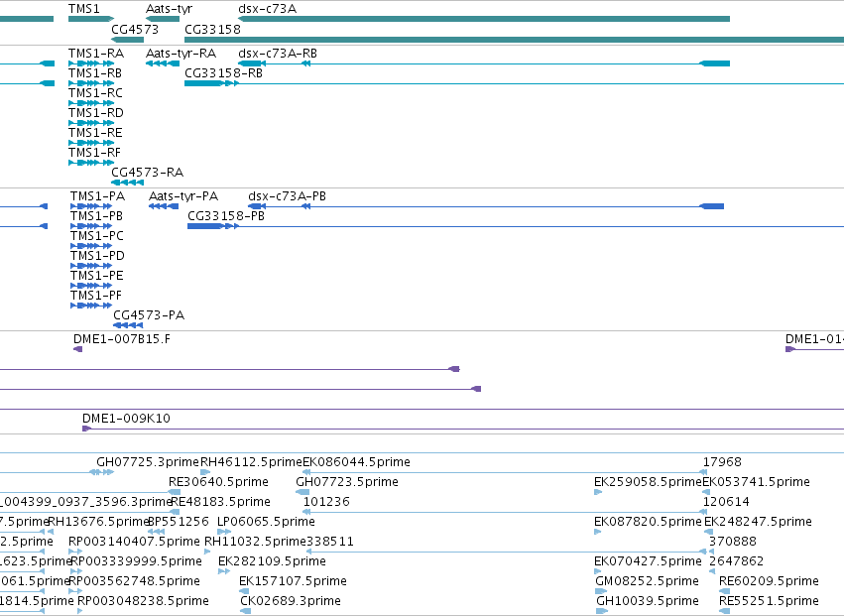Click the RE30640.5prime EST label
844x616 pixels.
pos(218,482)
